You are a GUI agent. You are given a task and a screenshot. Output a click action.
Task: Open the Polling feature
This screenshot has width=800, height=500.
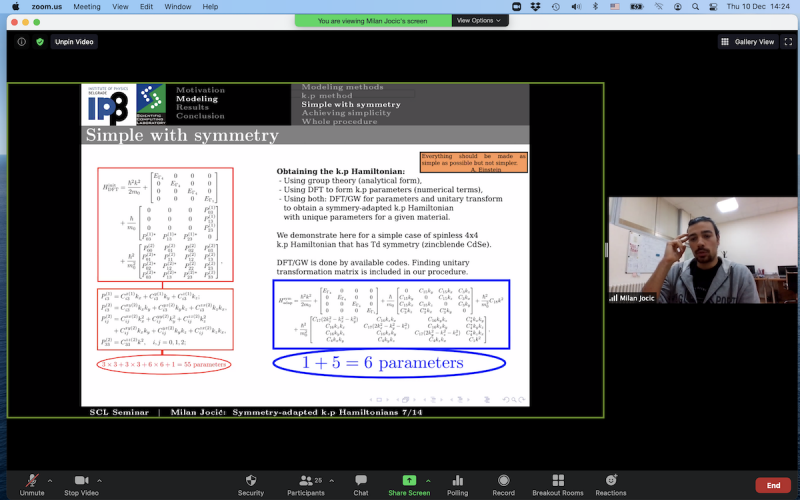pyautogui.click(x=457, y=481)
